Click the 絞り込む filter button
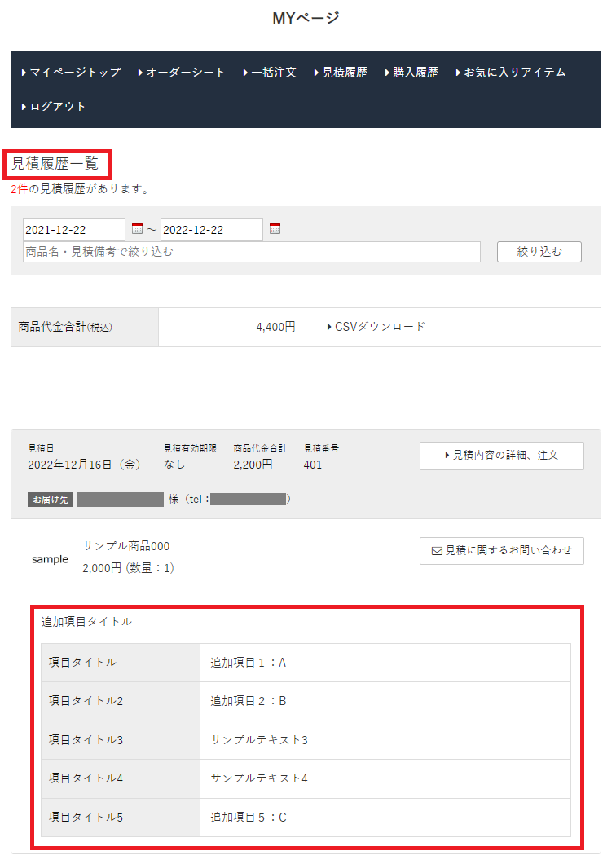 click(539, 252)
